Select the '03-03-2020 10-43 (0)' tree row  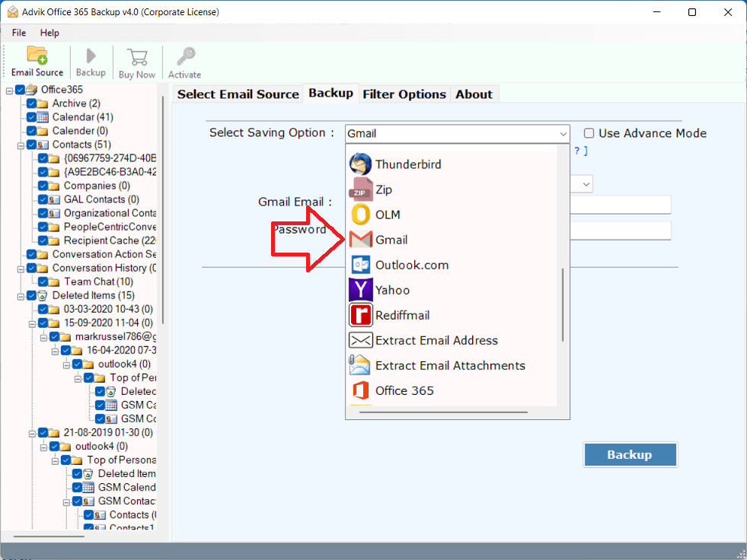pos(107,310)
